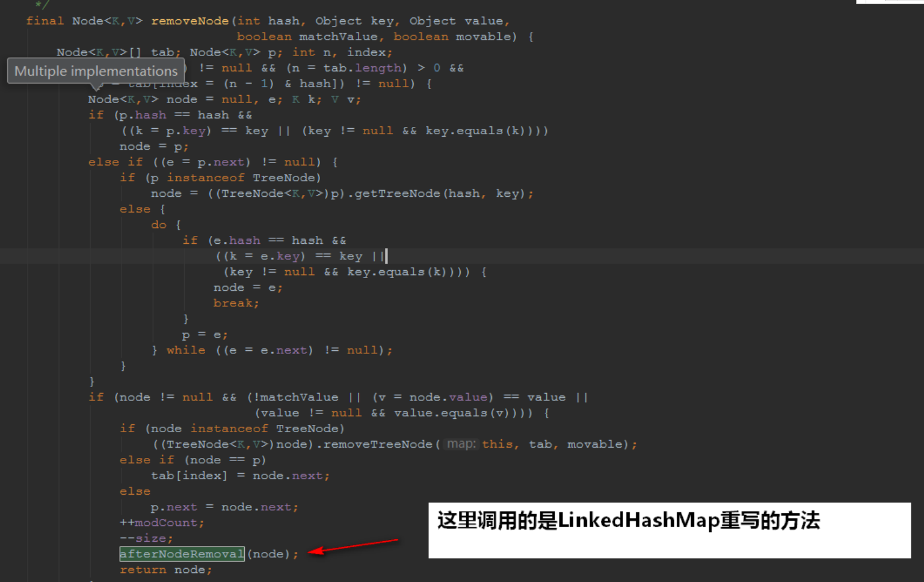Click the '++modCount;' statement
Image resolution: width=924 pixels, height=582 pixels.
162,522
